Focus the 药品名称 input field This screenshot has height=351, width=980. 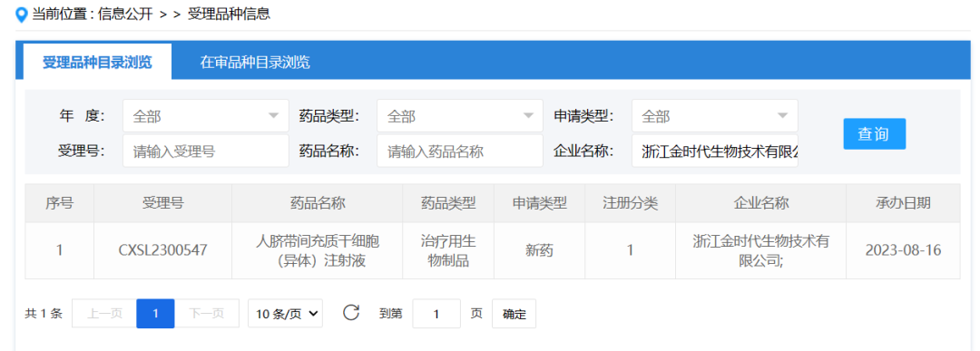(x=460, y=151)
